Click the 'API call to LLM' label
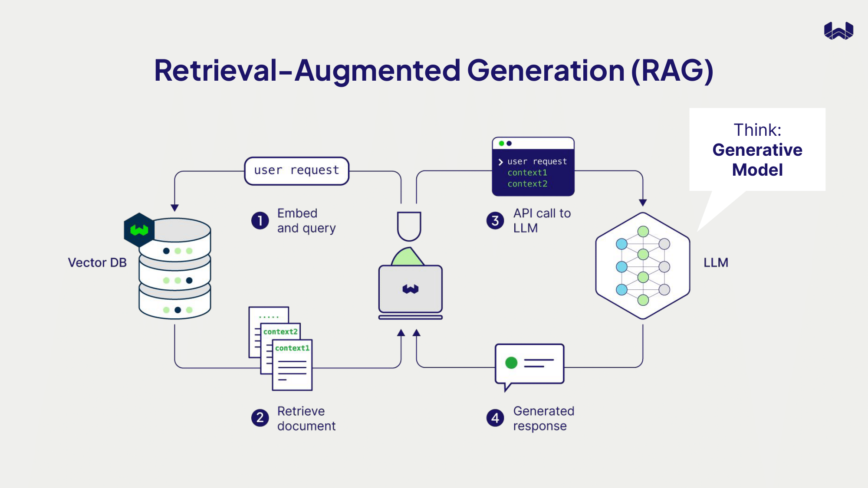 point(542,221)
